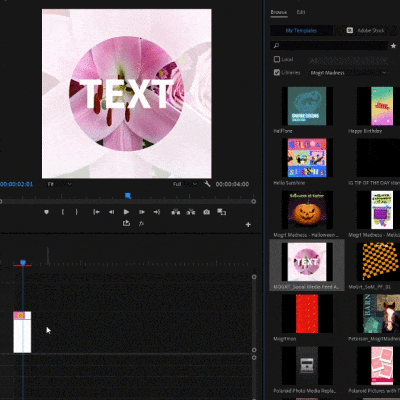Image resolution: width=400 pixels, height=400 pixels.
Task: Select the My Templates tab
Action: 301,30
